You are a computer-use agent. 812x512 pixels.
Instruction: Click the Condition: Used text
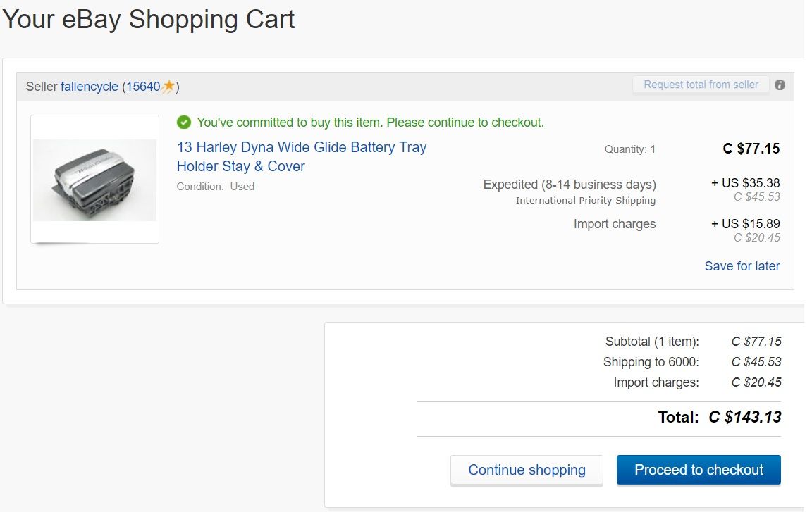216,187
